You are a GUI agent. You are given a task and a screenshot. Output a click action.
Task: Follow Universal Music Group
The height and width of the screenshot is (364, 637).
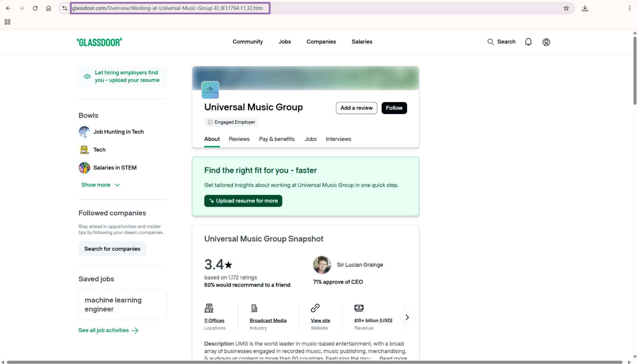(x=394, y=108)
